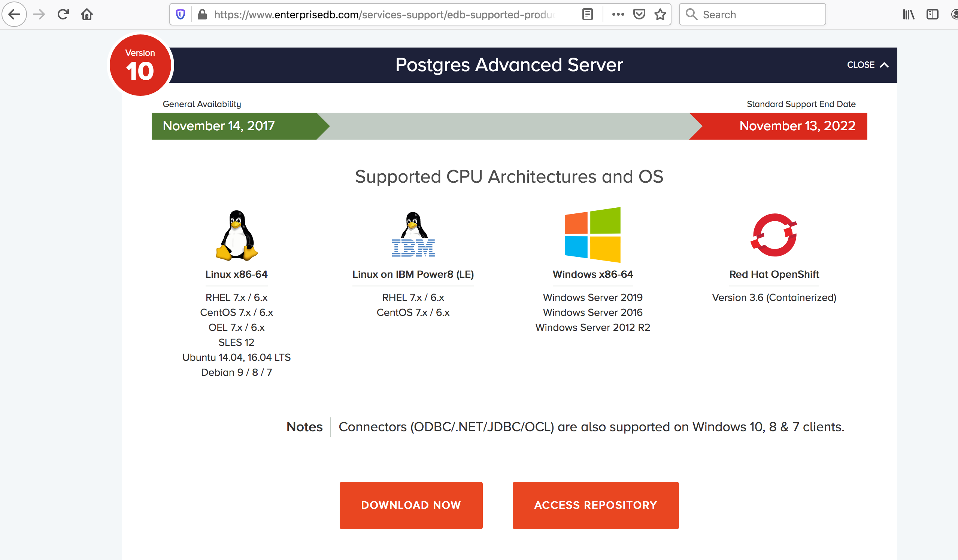The height and width of the screenshot is (560, 958).
Task: Click the DOWNLOAD NOW button
Action: pos(411,505)
